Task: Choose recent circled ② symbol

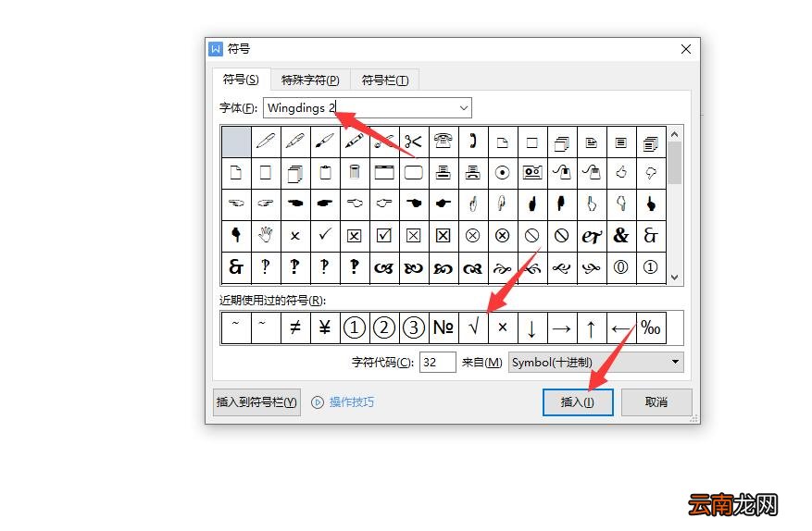Action: pos(384,327)
